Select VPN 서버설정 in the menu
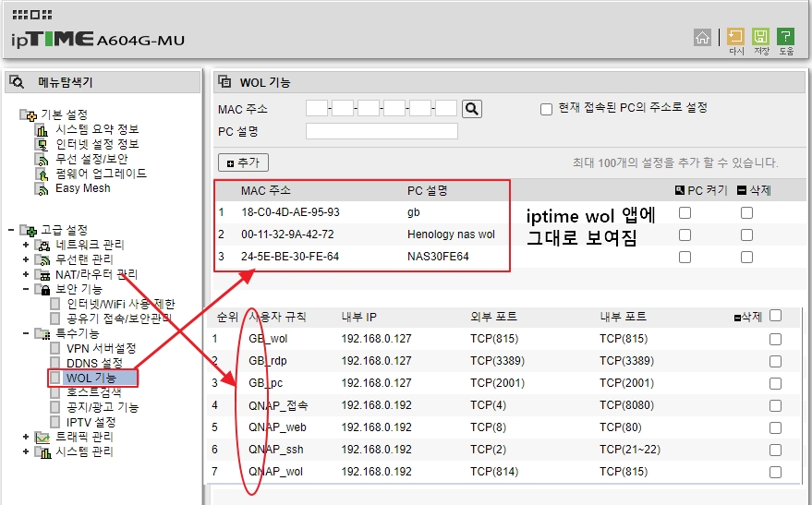The width and height of the screenshot is (812, 505). pyautogui.click(x=101, y=348)
